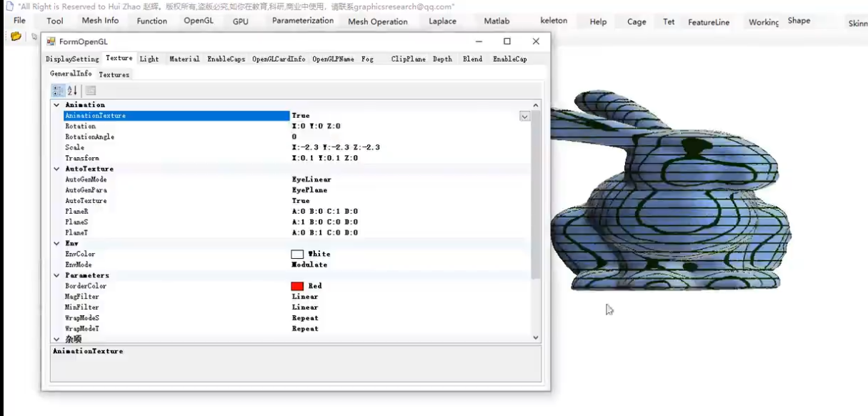Viewport: 868px width, 416px height.
Task: Switch to the DisplaySetting tab
Action: 72,59
